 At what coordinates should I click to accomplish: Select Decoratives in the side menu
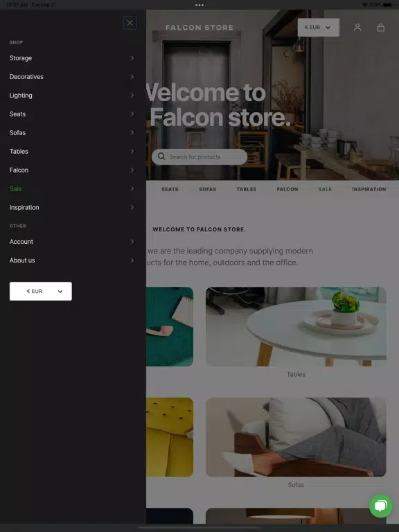[26, 77]
